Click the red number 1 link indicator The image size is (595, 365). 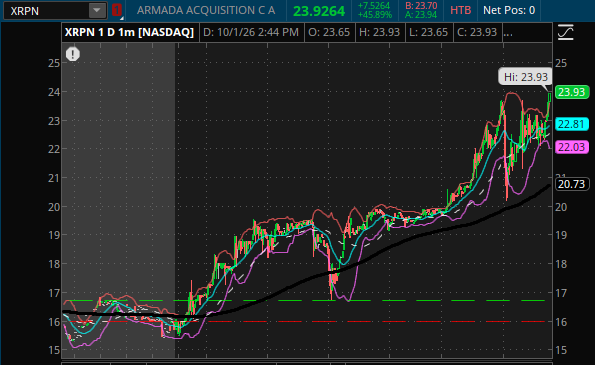[117, 10]
